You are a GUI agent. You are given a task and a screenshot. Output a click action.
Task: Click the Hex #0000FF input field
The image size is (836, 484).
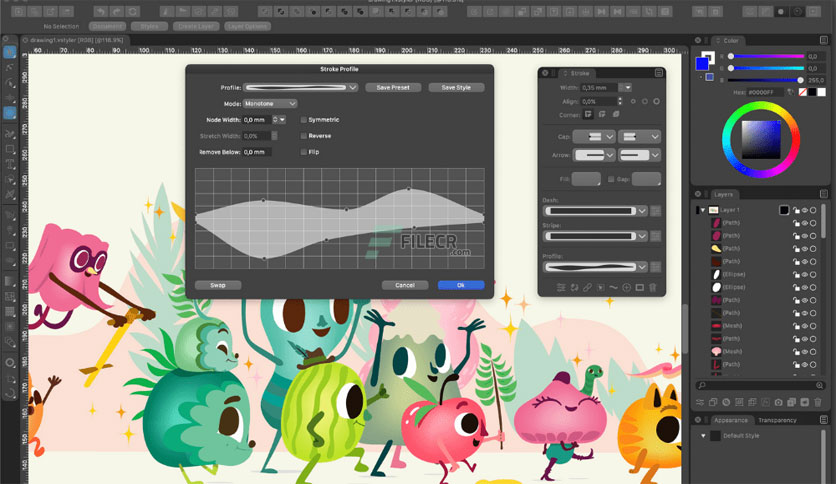(766, 92)
